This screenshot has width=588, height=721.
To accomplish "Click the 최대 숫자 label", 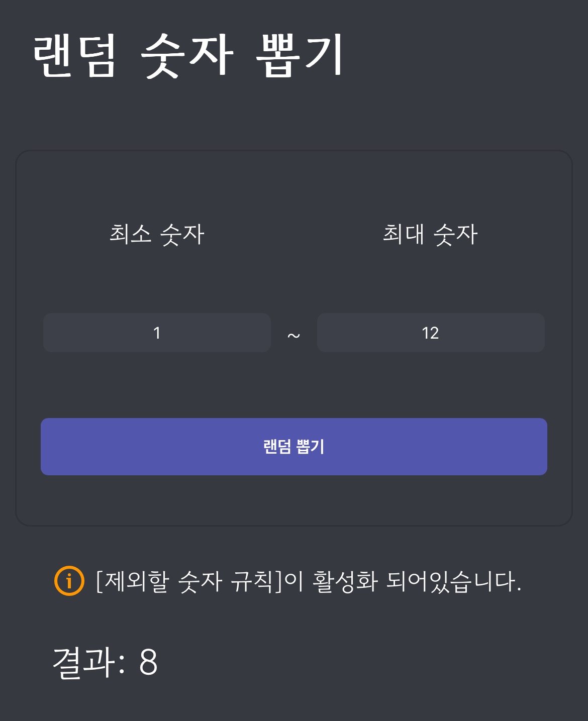I will tap(430, 234).
